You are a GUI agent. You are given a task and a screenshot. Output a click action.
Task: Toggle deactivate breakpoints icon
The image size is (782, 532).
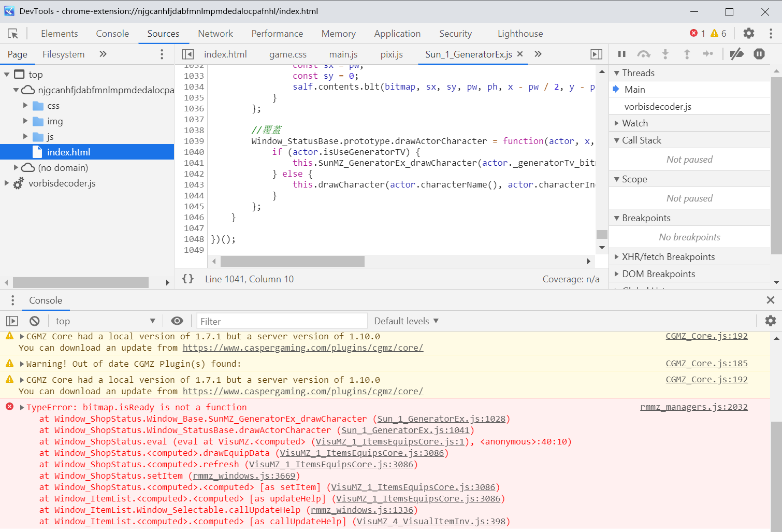pyautogui.click(x=737, y=54)
